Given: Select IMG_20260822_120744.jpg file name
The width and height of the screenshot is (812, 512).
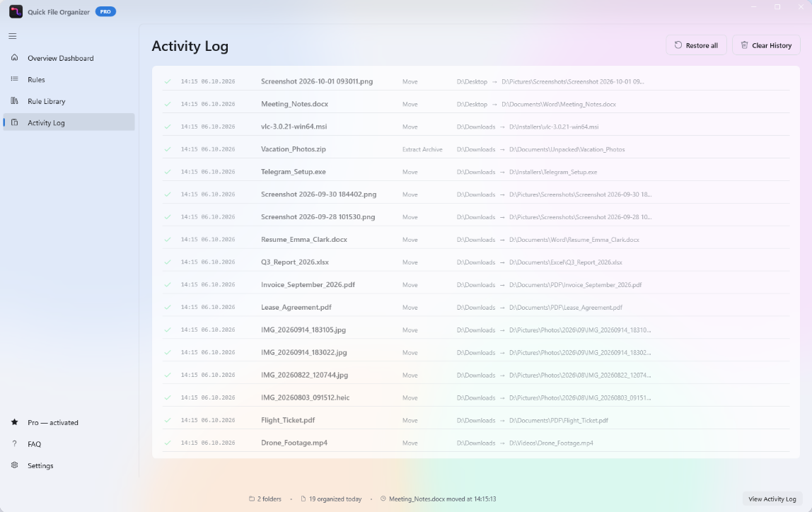Looking at the screenshot, I should (x=304, y=375).
